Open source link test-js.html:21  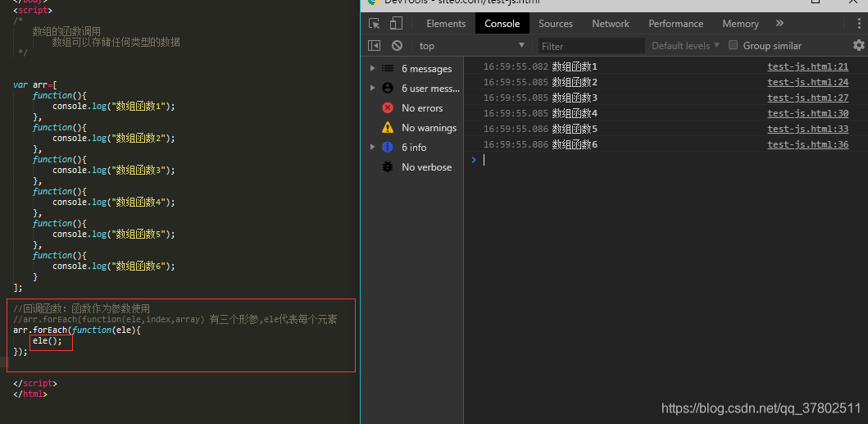tap(807, 67)
